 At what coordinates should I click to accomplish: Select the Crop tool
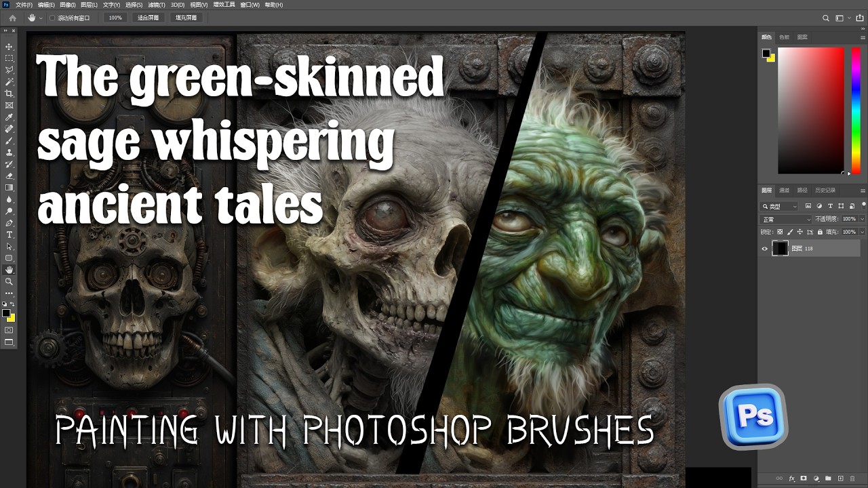tap(9, 94)
